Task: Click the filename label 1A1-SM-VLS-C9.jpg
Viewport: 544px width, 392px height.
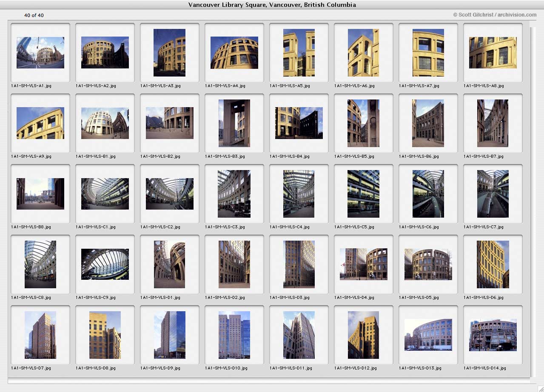Action: click(x=96, y=298)
